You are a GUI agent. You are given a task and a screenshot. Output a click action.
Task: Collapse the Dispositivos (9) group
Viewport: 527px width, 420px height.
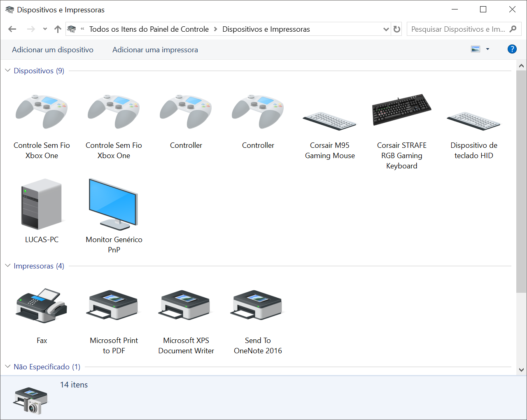(8, 70)
